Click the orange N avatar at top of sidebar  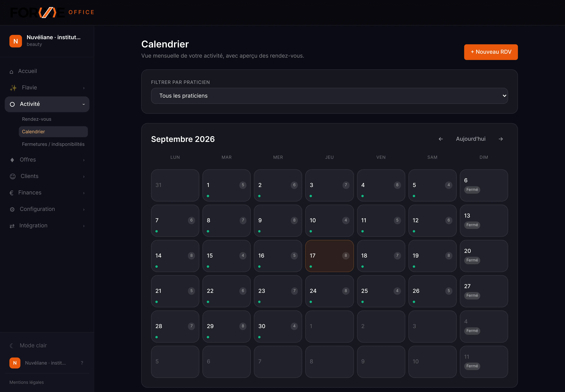tap(15, 41)
